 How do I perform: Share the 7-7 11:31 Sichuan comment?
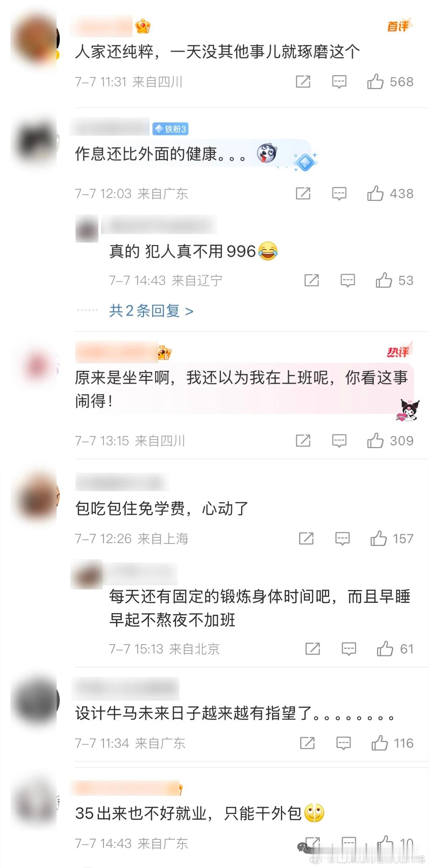(x=303, y=82)
